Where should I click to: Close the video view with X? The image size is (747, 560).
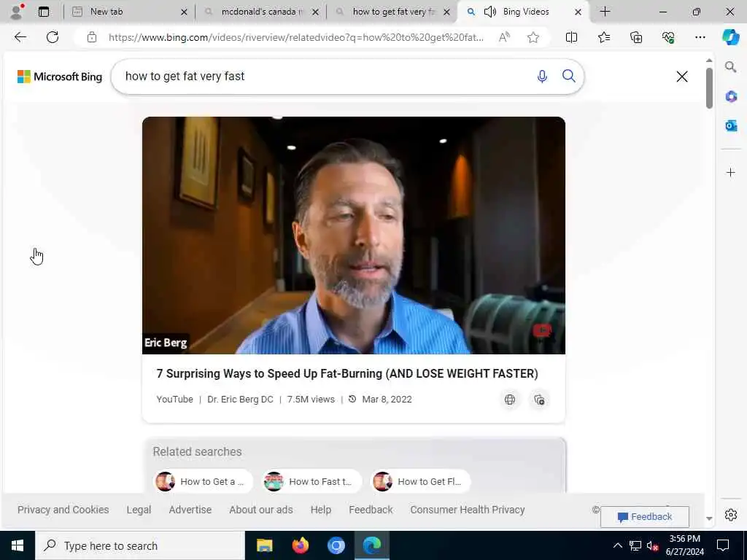point(682,77)
